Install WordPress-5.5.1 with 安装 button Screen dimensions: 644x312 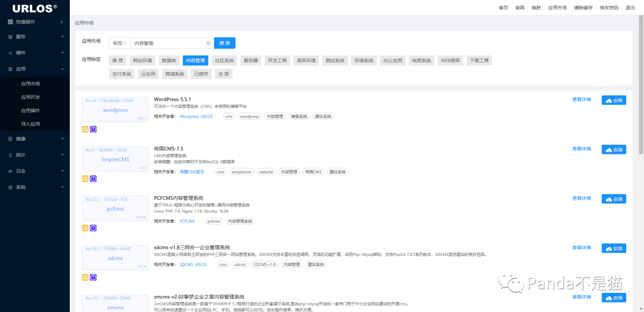[614, 100]
